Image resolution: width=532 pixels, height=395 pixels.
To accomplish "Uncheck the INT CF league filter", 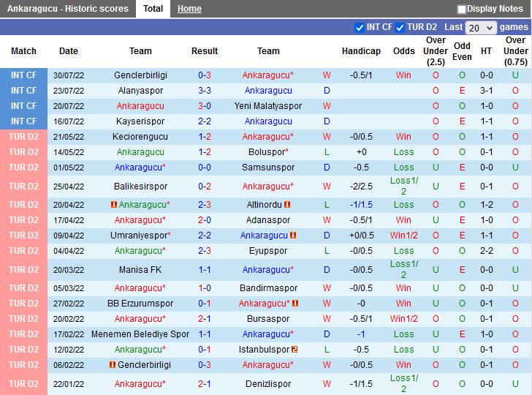I will [359, 28].
